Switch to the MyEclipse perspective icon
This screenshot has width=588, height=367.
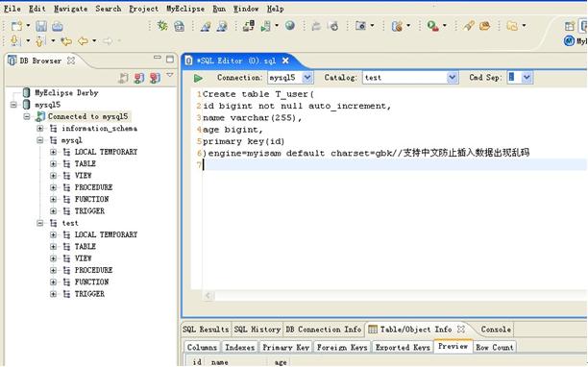pos(569,41)
